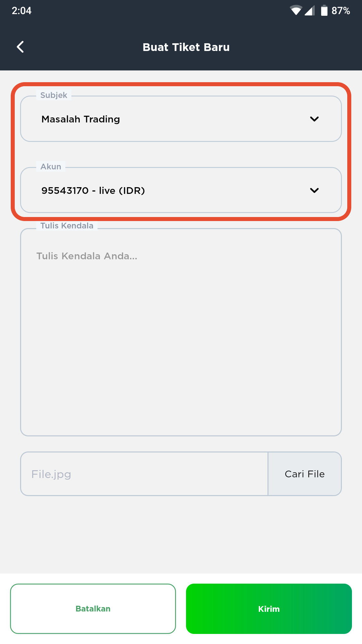Screen dimensions: 362x644
Task: Expand Akun dropdown chevron
Action: (x=314, y=190)
